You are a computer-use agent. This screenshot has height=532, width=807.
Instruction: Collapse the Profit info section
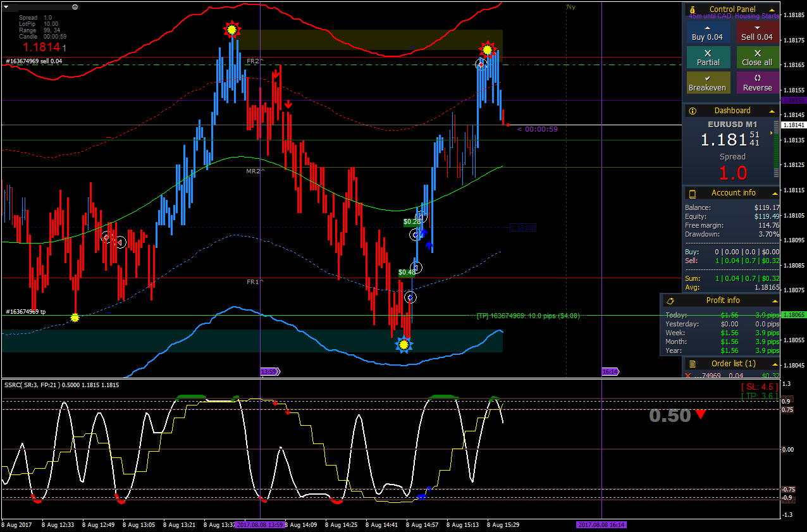[774, 300]
